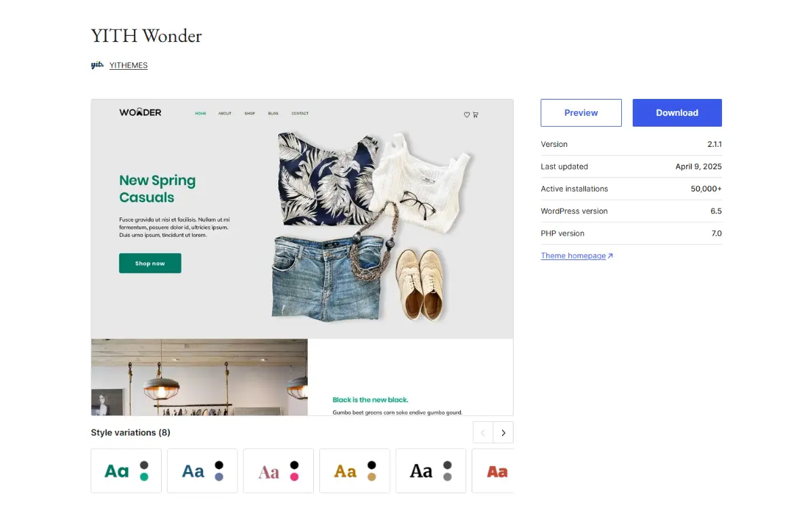Viewport: 812px width, 508px height.
Task: Click the shopping cart icon in theme preview
Action: point(475,114)
